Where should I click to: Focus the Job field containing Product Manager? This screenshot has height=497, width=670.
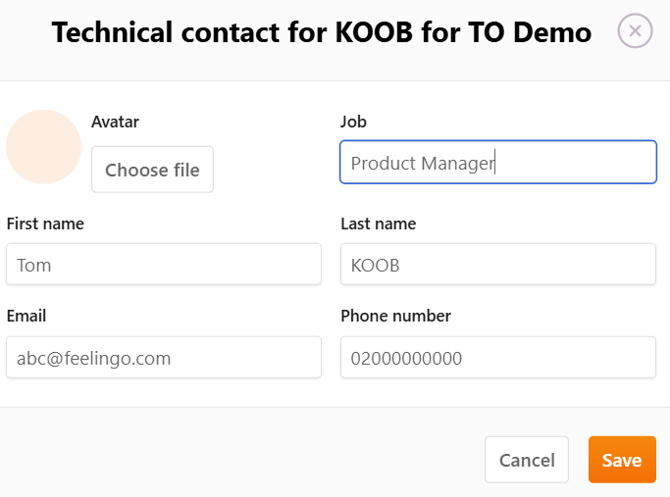click(x=498, y=163)
